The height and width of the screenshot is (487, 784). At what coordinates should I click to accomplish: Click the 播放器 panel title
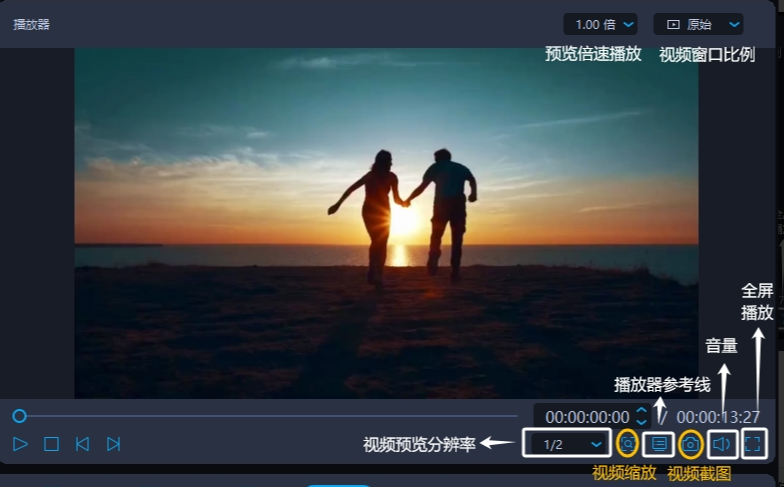(x=32, y=24)
